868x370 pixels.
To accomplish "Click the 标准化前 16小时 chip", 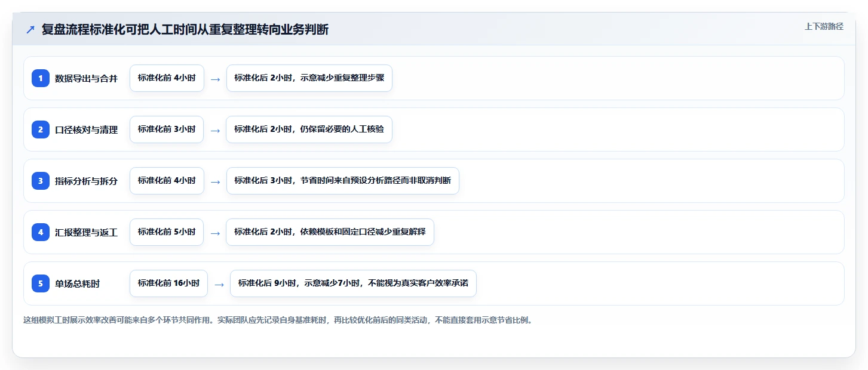I will [x=168, y=283].
